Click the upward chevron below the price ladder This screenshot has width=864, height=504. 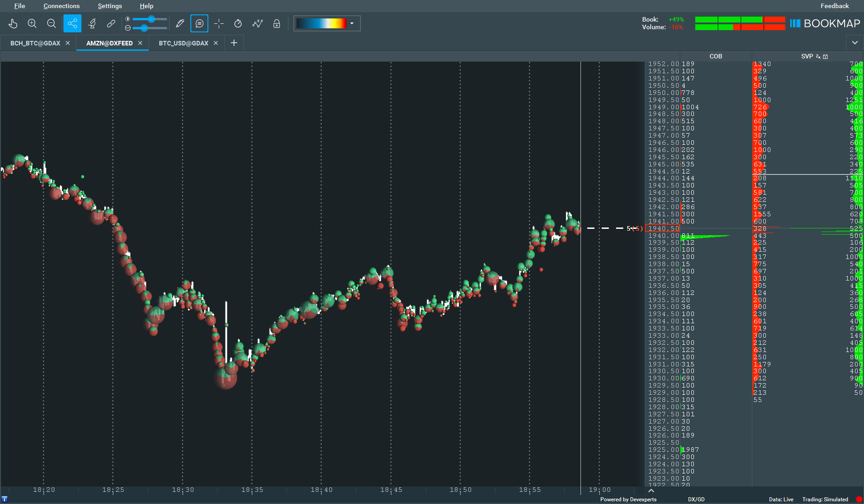651,491
